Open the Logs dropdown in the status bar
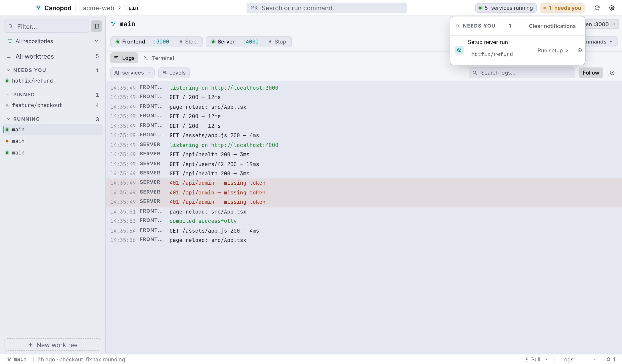622x364 pixels. [578, 359]
